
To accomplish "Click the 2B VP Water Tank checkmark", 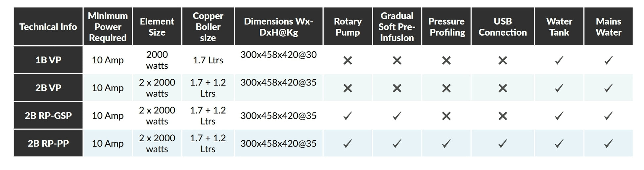I will (x=559, y=88).
